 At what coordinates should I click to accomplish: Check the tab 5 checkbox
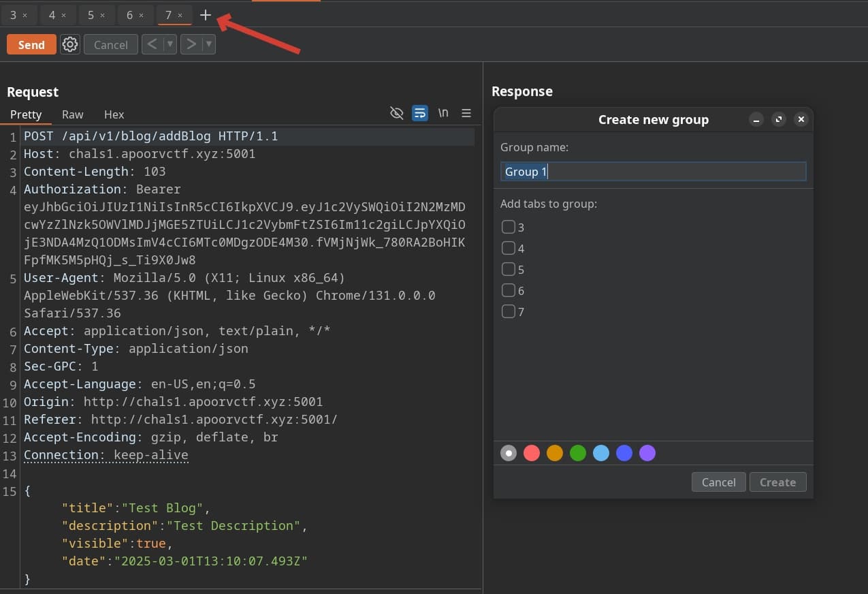(x=508, y=269)
